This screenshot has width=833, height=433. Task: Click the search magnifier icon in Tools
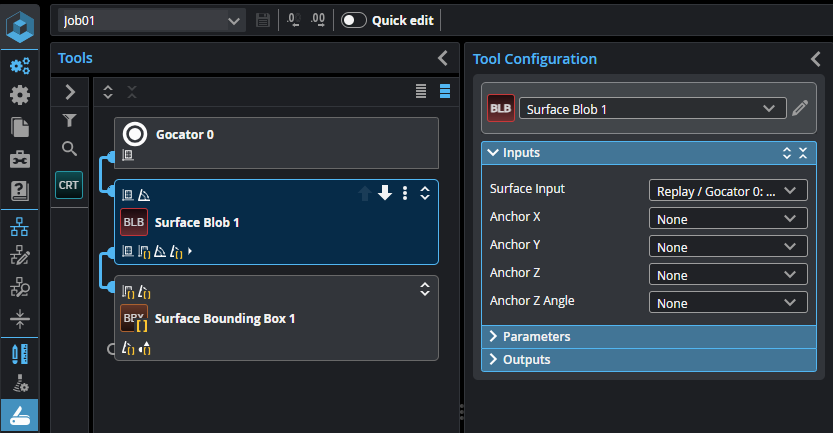click(x=69, y=149)
